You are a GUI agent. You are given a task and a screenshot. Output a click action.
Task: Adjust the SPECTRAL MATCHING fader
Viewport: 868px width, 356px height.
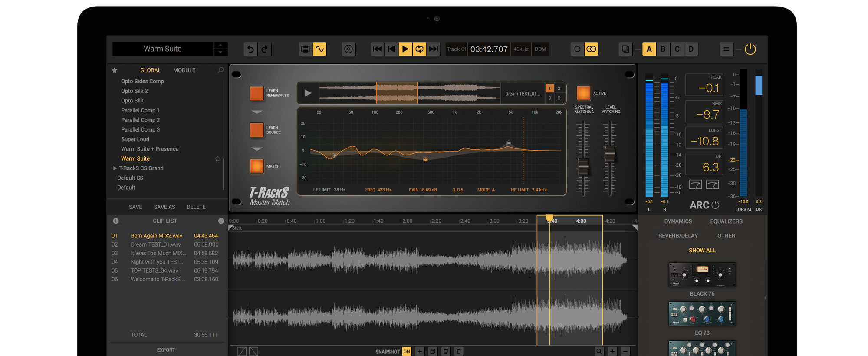(x=583, y=166)
